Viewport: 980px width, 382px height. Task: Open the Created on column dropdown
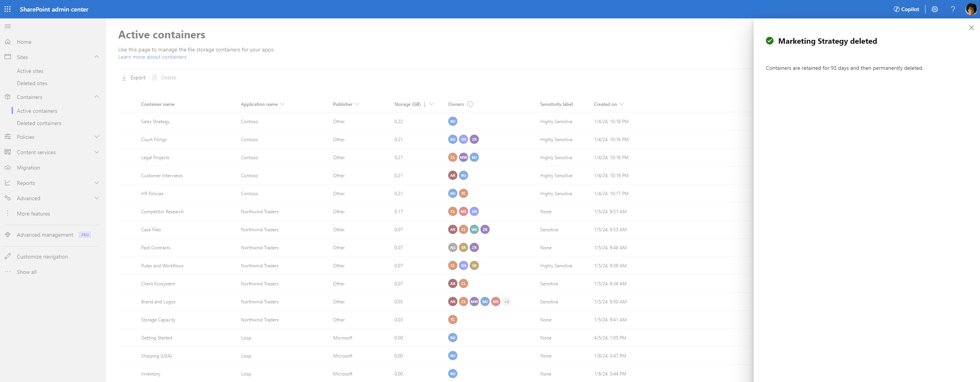click(x=622, y=104)
